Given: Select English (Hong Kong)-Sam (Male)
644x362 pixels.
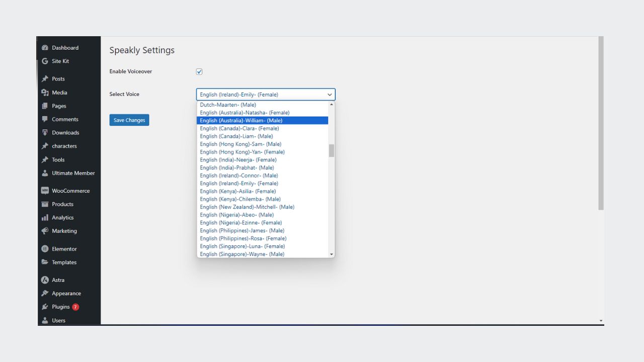Looking at the screenshot, I should click(x=262, y=144).
